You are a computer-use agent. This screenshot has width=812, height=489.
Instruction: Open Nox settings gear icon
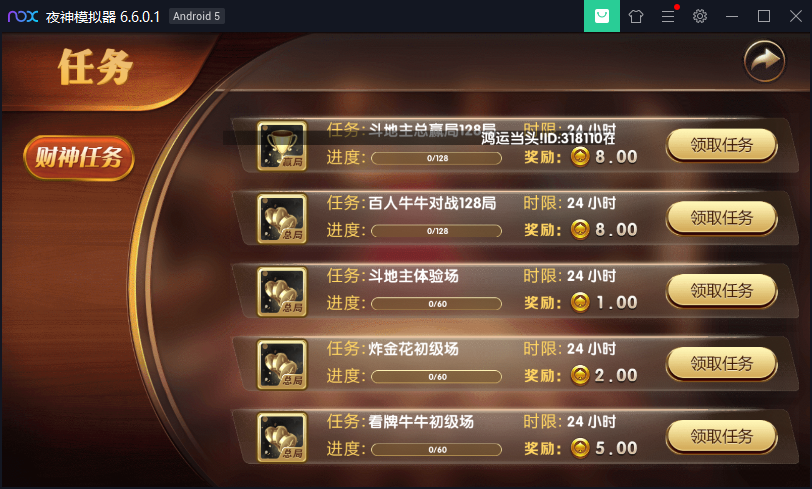(700, 16)
